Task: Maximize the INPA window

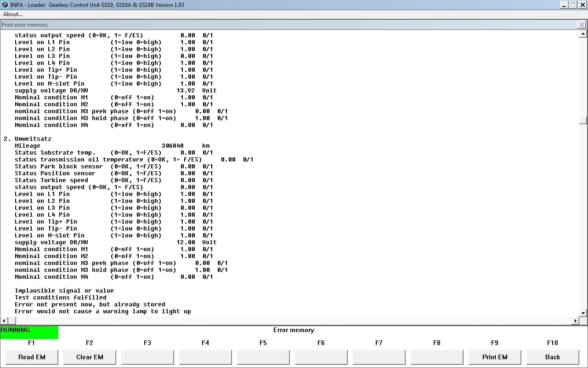Action: (x=572, y=5)
